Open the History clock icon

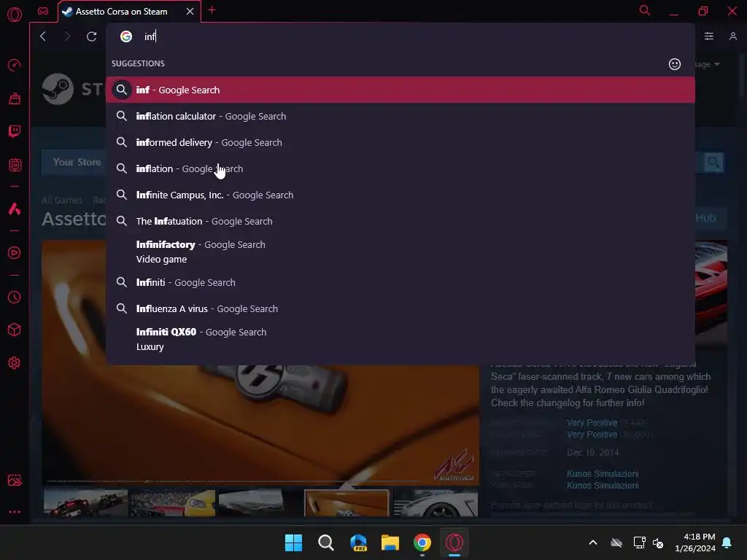tap(15, 297)
